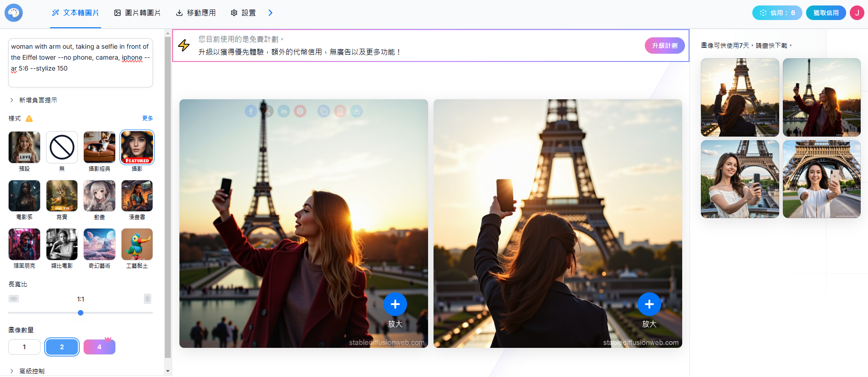Image resolution: width=868 pixels, height=377 pixels.
Task: Click the aspect ratio slider handle
Action: pyautogui.click(x=81, y=313)
